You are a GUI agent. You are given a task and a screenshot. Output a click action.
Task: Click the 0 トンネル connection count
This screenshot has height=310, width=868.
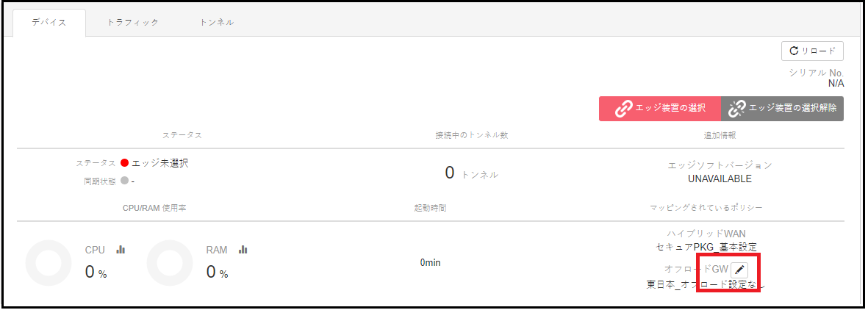click(472, 173)
